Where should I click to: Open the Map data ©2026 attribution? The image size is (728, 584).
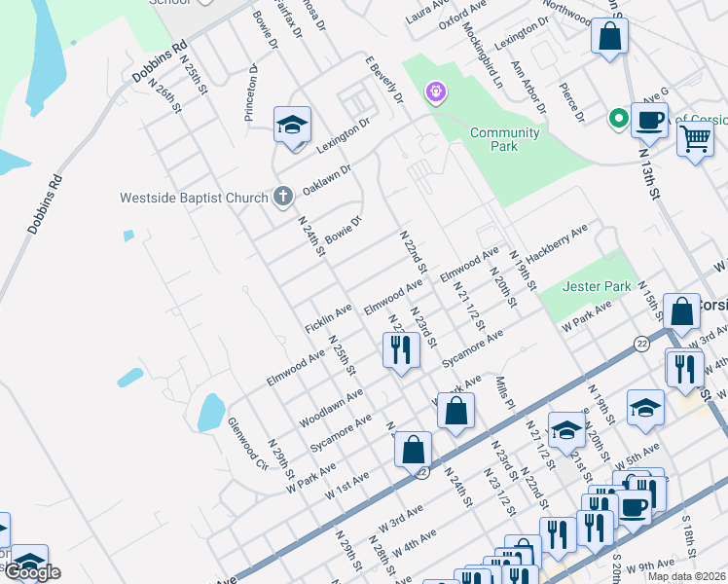[x=686, y=577]
